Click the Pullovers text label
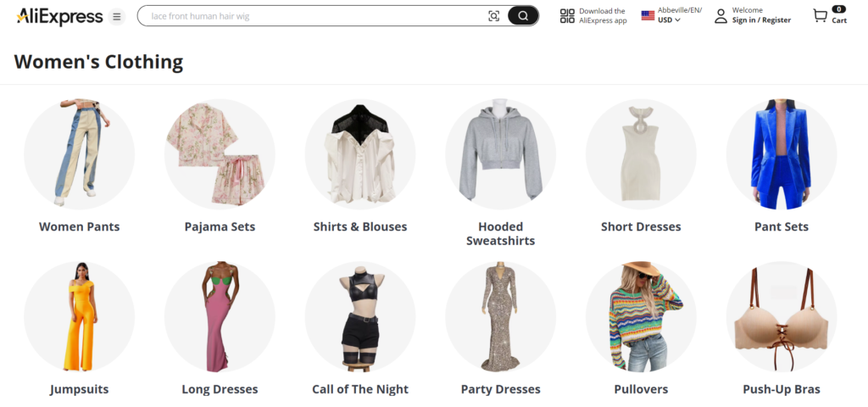The width and height of the screenshot is (868, 407). (641, 389)
